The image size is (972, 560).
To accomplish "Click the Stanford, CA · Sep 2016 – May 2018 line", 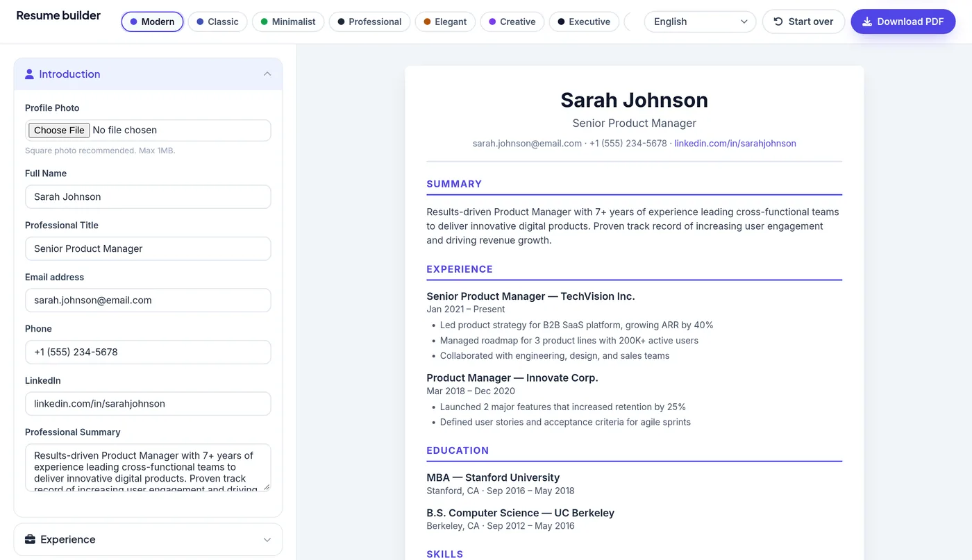I will [x=501, y=491].
